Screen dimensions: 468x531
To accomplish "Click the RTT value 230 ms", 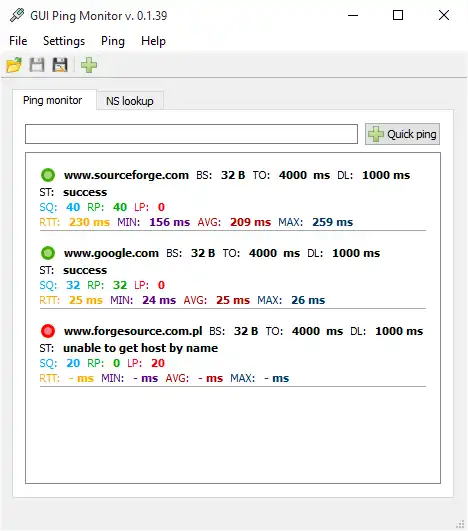I will pos(89,222).
